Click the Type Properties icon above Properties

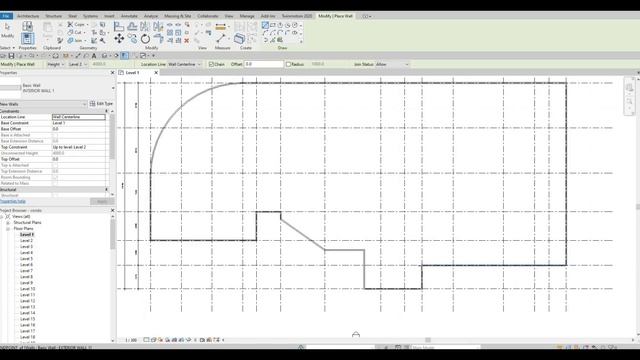click(x=27, y=27)
